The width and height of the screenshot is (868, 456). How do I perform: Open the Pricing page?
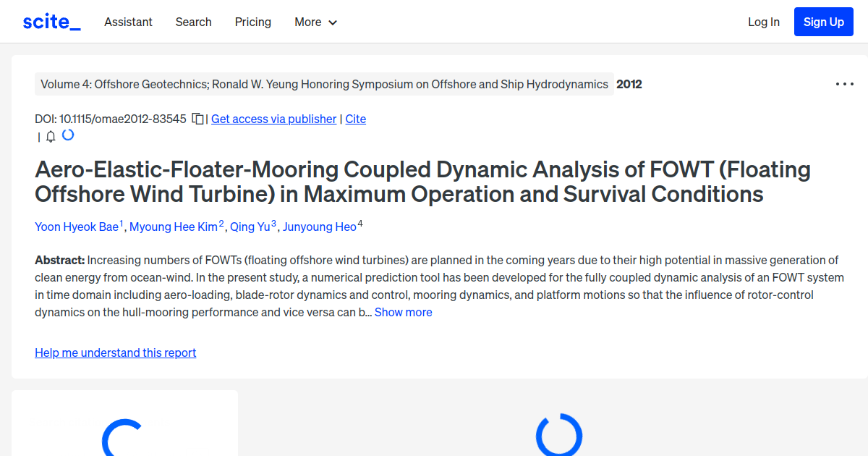(x=252, y=22)
